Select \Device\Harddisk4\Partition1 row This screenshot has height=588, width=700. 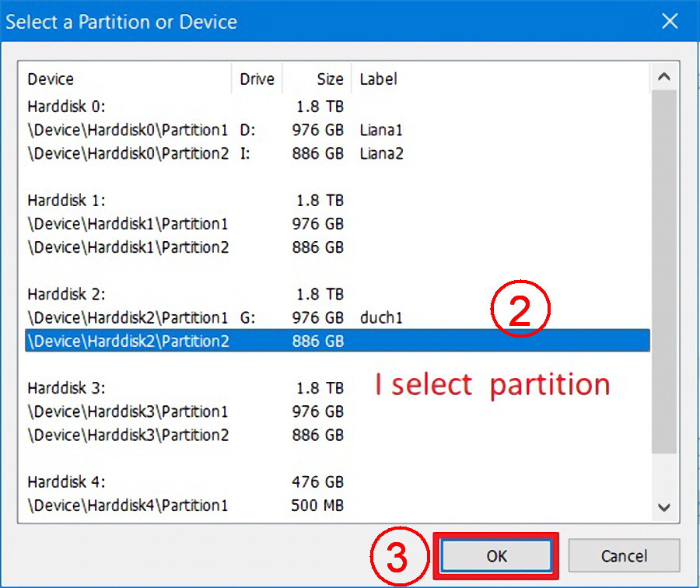[x=337, y=506]
